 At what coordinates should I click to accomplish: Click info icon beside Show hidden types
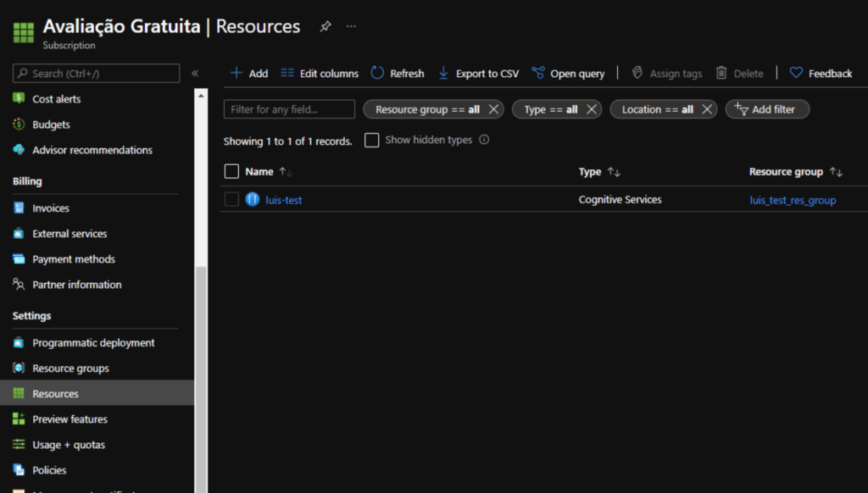[x=485, y=140]
